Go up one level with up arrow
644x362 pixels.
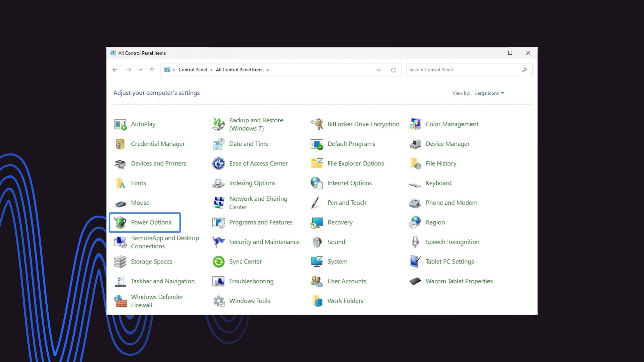(152, 70)
